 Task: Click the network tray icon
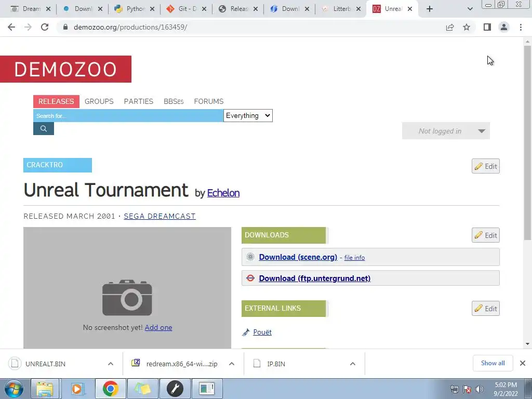pyautogui.click(x=454, y=389)
